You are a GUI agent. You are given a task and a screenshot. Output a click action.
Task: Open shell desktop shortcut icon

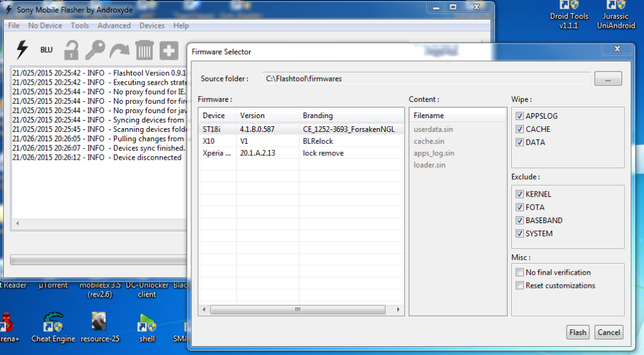tap(147, 327)
